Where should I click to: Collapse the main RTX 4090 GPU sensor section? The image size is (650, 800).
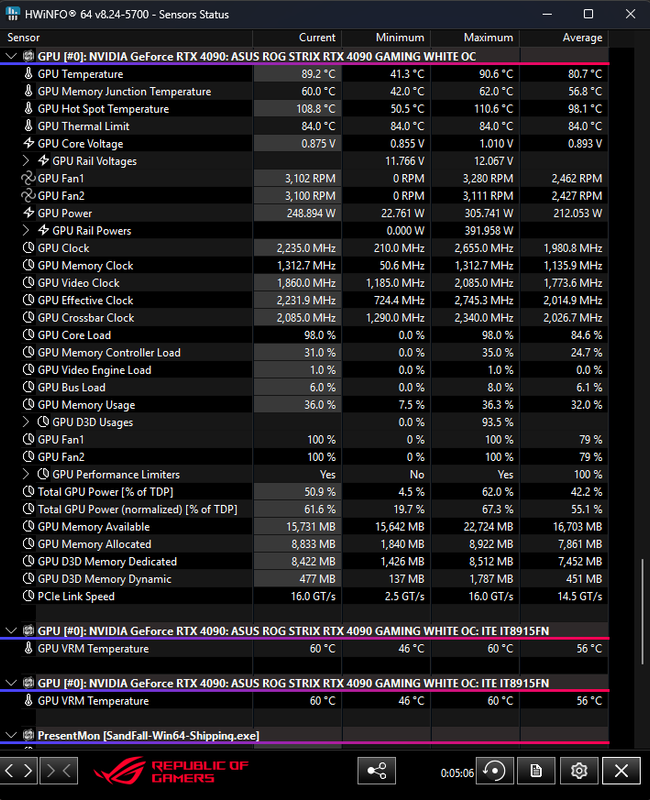(x=11, y=56)
